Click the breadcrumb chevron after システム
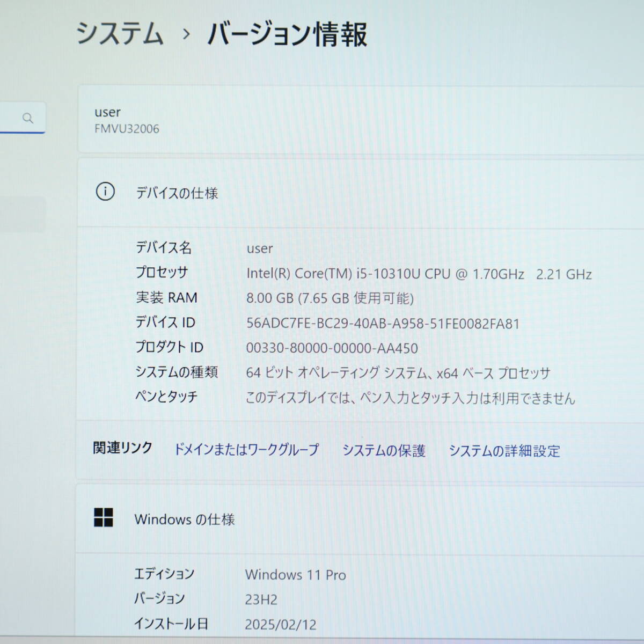 click(x=186, y=34)
